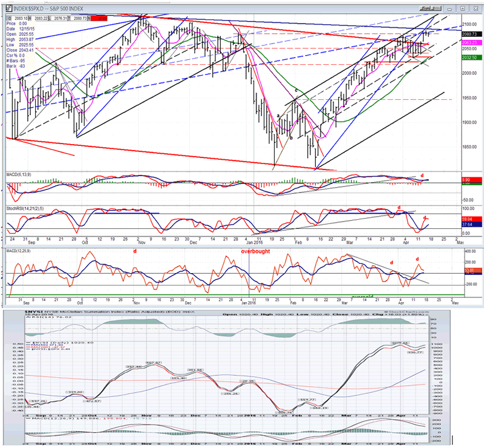The height and width of the screenshot is (448, 484).
Task: Click the chart window icon beside the INDEX:$SPX,D title
Action: click(9, 8)
